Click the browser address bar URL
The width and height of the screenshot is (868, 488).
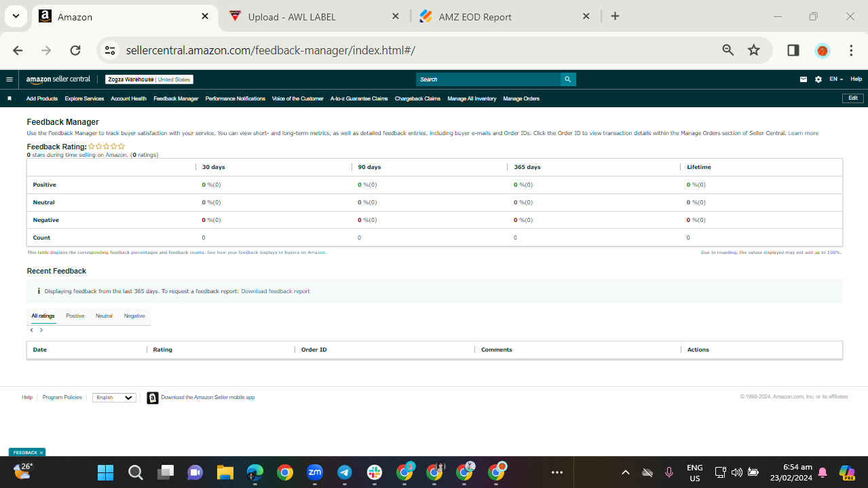click(270, 50)
